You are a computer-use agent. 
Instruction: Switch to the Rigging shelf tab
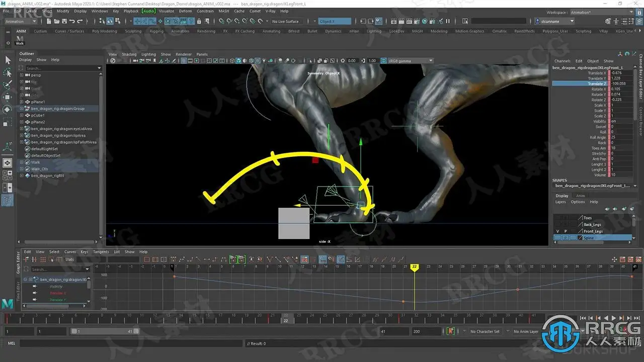click(x=156, y=31)
